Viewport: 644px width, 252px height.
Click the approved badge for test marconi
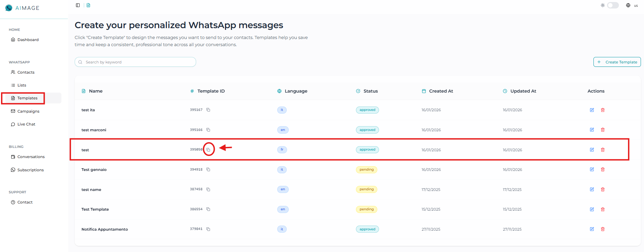(x=367, y=130)
